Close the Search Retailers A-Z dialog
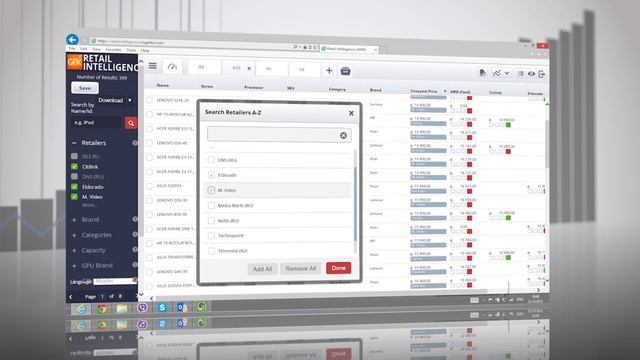This screenshot has height=360, width=640. coord(351,113)
